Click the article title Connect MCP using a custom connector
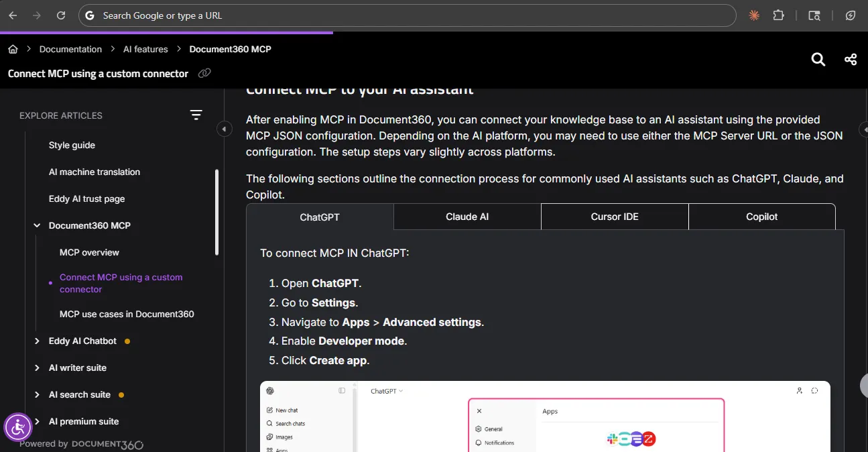This screenshot has height=452, width=868. click(x=98, y=74)
